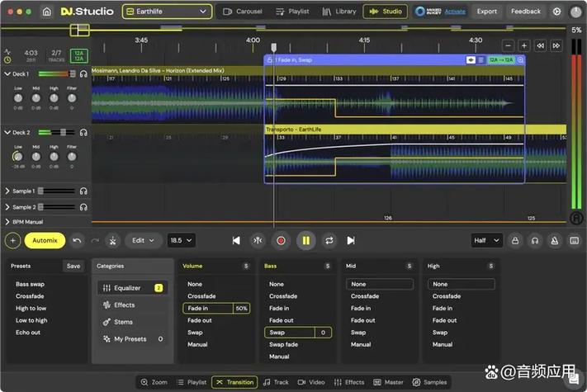587x392 pixels.
Task: Switch to the Playlist view in top bar
Action: pyautogui.click(x=292, y=12)
